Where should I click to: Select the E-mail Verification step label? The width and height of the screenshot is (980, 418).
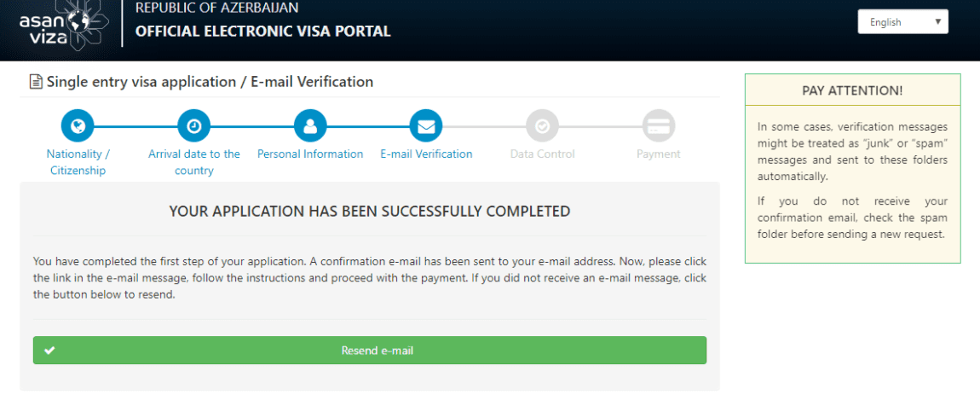tap(426, 154)
